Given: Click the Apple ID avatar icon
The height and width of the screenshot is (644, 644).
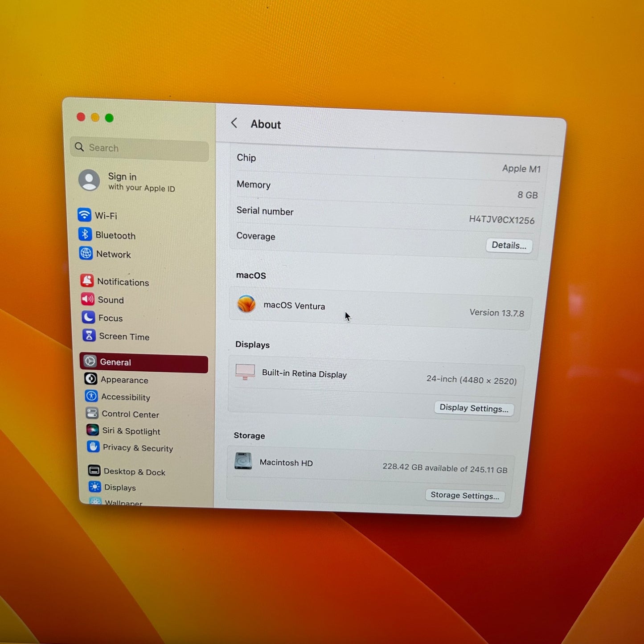Looking at the screenshot, I should coord(89,180).
